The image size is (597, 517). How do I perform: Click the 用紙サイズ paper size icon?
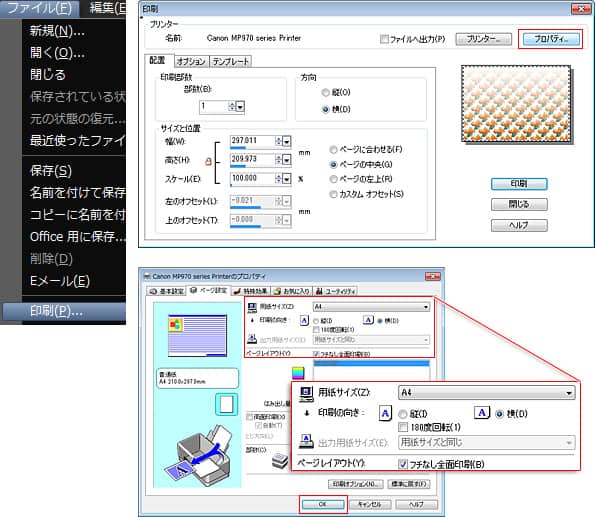pos(306,394)
